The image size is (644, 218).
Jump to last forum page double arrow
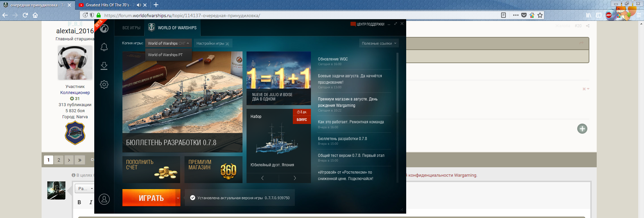pos(80,160)
